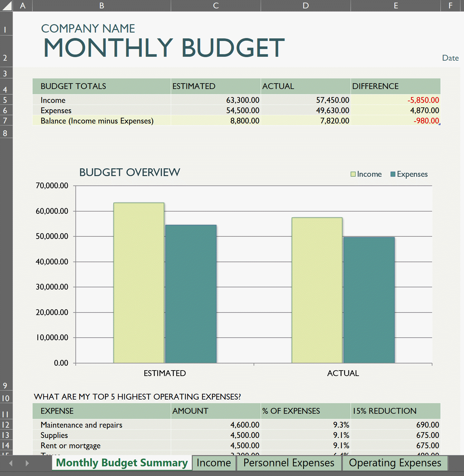Switch to the Personnel Expenses tab
464x476 pixels.
coord(289,463)
